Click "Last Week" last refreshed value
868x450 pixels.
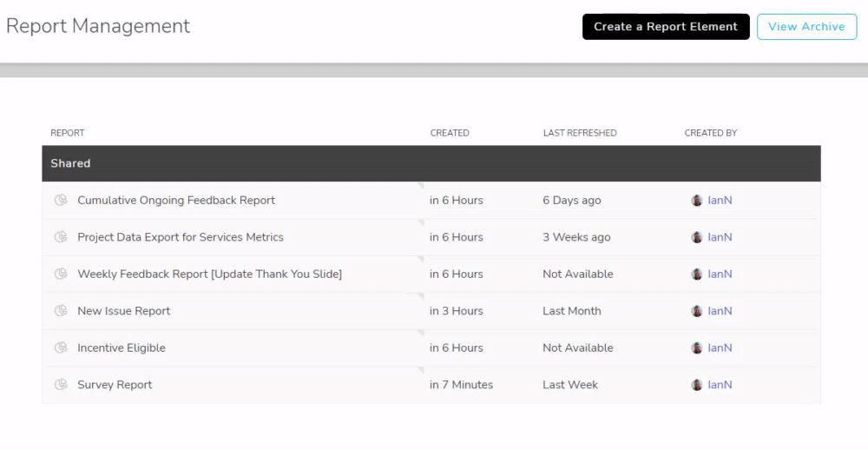point(570,385)
